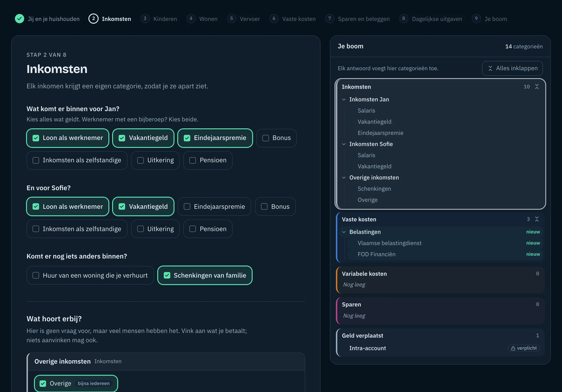Click the step 3 Kinderen circle

(x=145, y=19)
